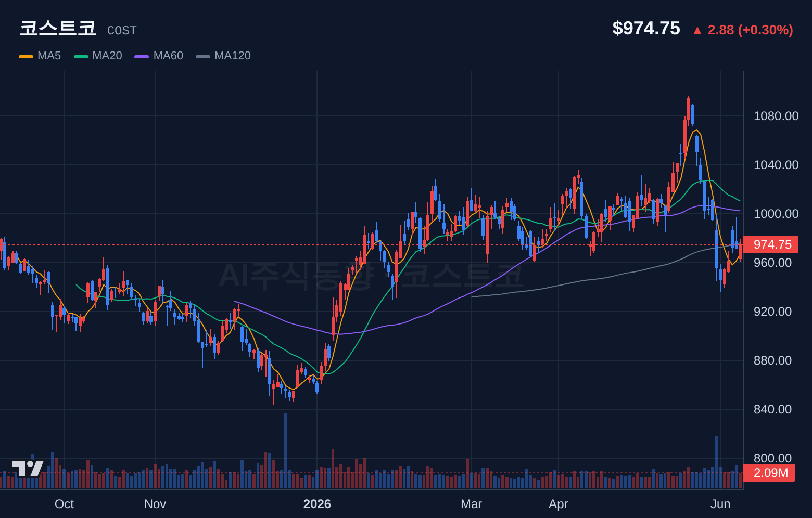This screenshot has height=518, width=812.
Task: Click the 880.00 price axis label
Action: point(772,360)
